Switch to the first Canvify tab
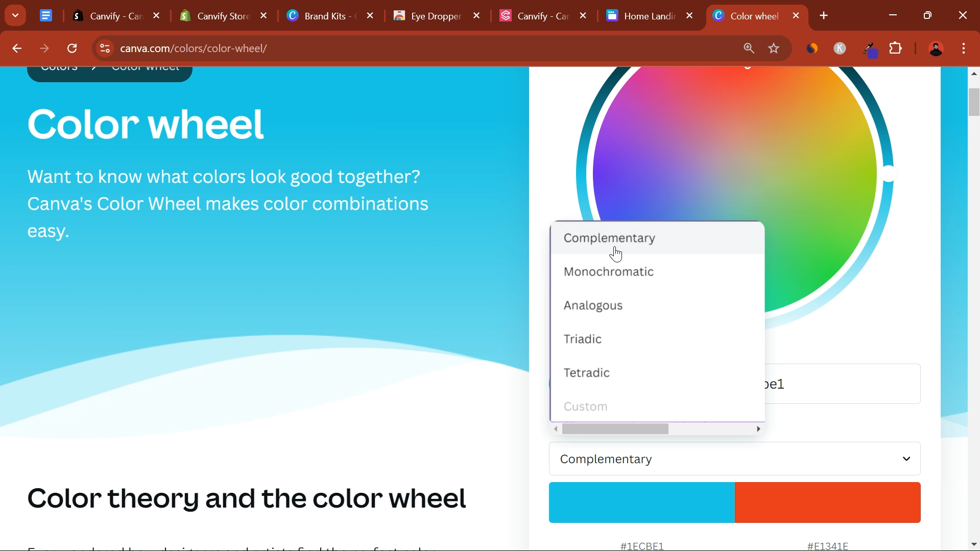Viewport: 980px width, 551px height. [116, 16]
